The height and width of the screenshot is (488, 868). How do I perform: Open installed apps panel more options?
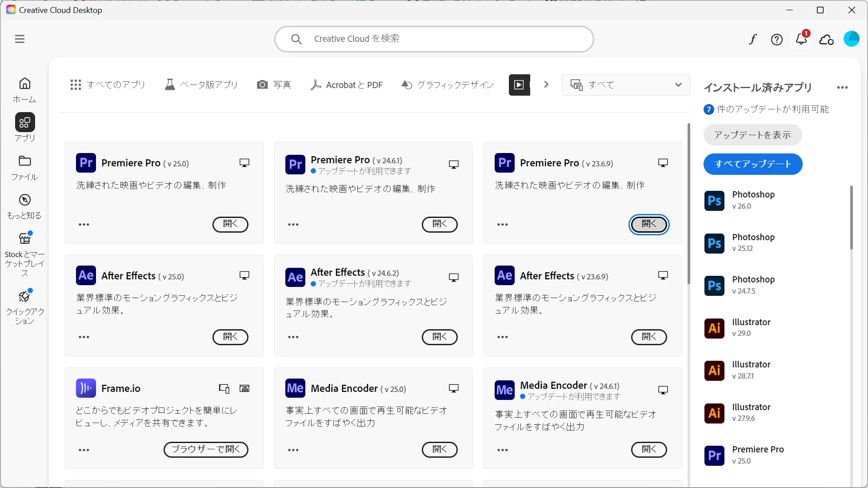point(842,88)
